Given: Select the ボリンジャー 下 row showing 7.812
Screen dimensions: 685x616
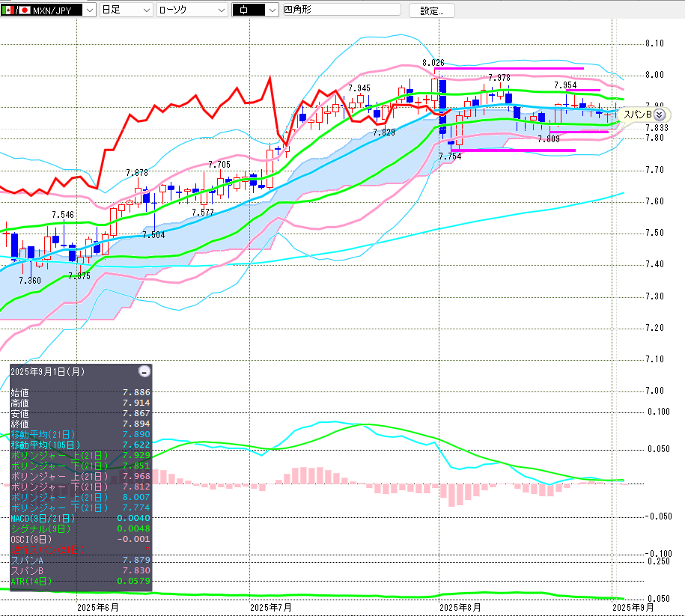Looking at the screenshot, I should [x=80, y=487].
